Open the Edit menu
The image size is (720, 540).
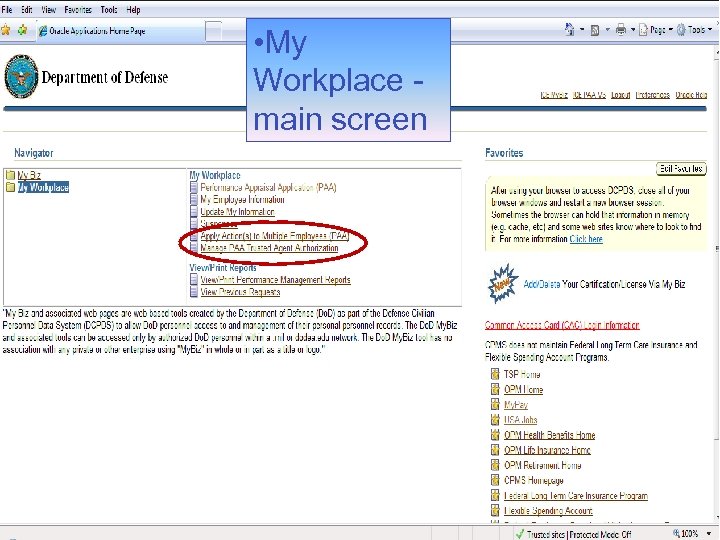(27, 9)
